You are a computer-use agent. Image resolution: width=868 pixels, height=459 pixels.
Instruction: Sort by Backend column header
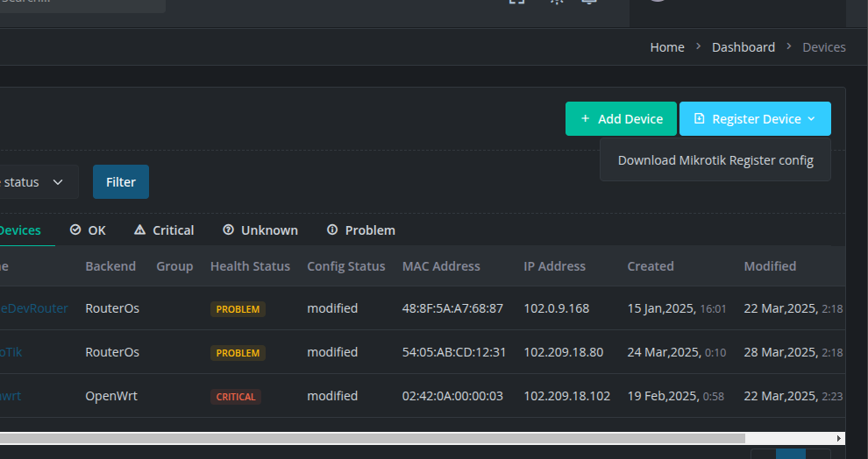click(x=110, y=266)
